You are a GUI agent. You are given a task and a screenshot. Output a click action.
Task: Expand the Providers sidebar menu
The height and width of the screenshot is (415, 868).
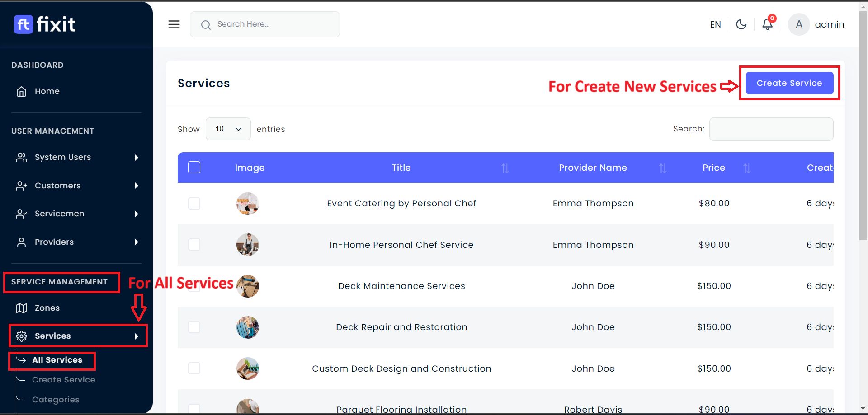coord(76,242)
